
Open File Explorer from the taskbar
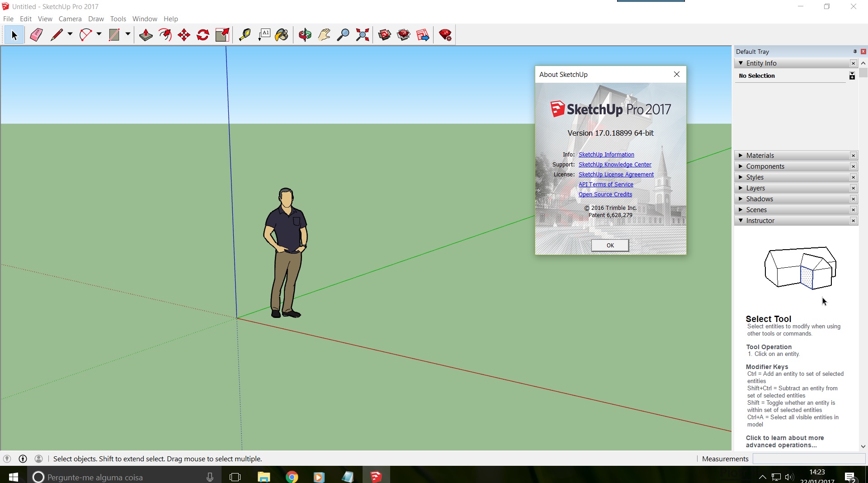(264, 477)
